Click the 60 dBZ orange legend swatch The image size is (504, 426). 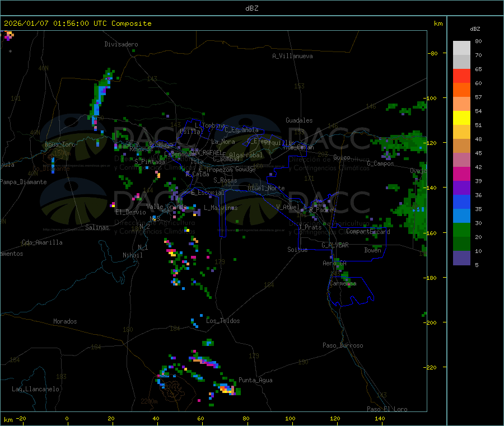[461, 90]
